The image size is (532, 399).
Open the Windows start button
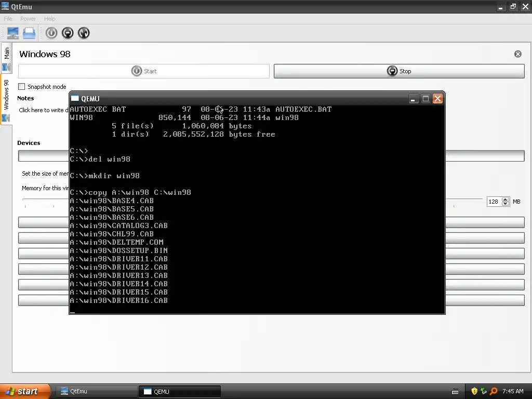coord(25,391)
